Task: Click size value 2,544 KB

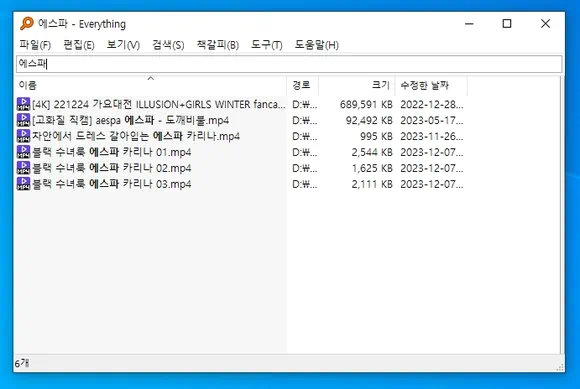Action: pyautogui.click(x=372, y=152)
